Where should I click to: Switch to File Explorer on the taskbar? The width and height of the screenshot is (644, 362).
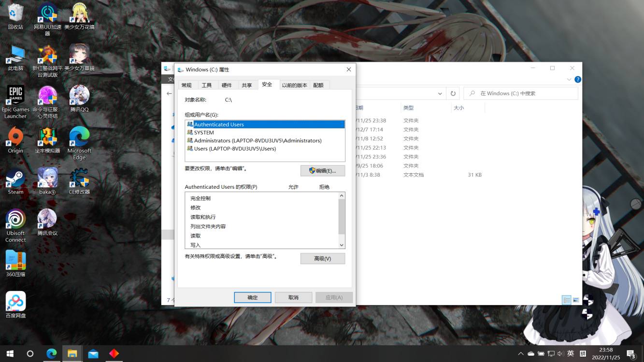(72, 353)
